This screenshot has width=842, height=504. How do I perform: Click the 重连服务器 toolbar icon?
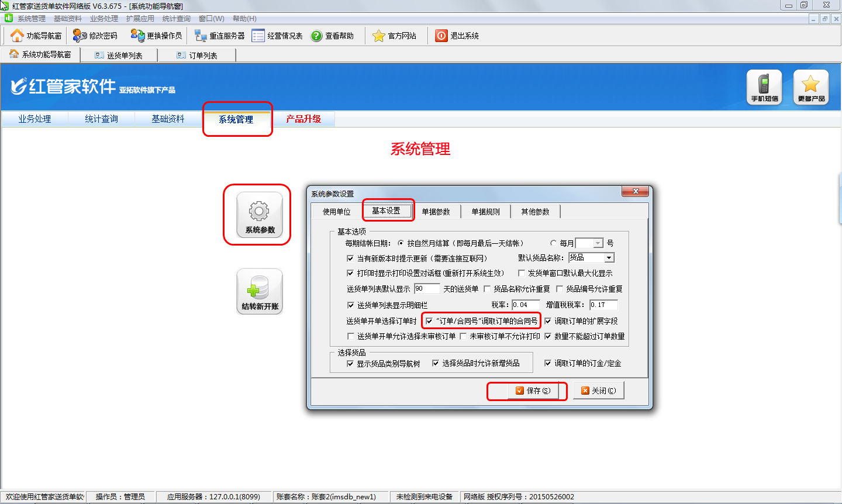(201, 36)
